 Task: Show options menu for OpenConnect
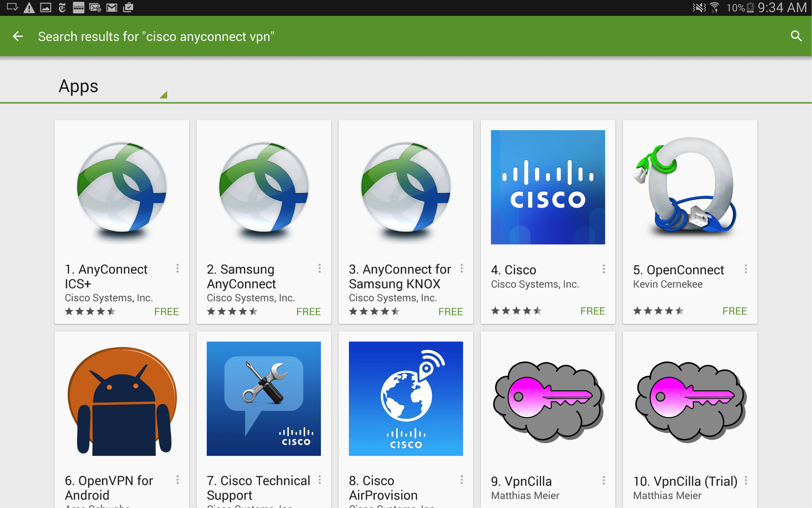(746, 269)
